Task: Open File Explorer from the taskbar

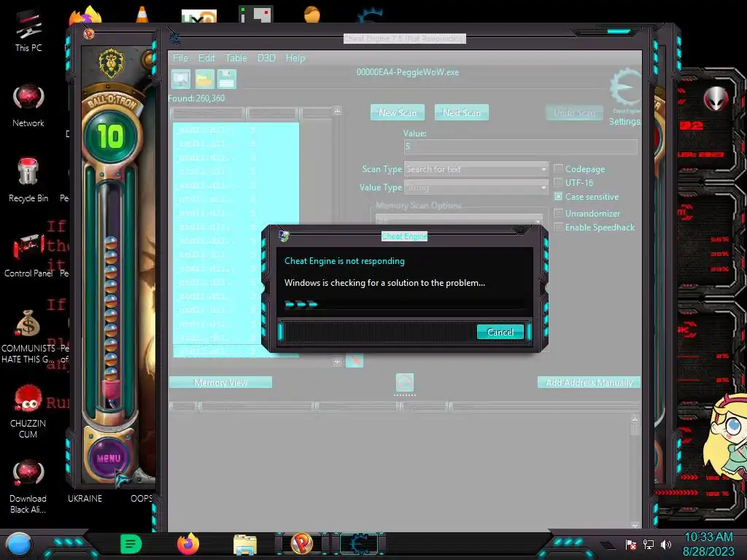Action: tap(245, 545)
